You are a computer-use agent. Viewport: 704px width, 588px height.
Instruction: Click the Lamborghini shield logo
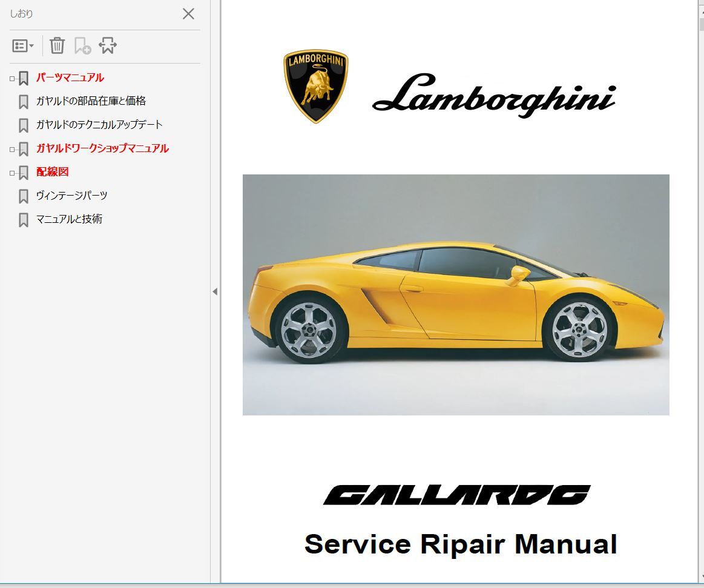[315, 86]
